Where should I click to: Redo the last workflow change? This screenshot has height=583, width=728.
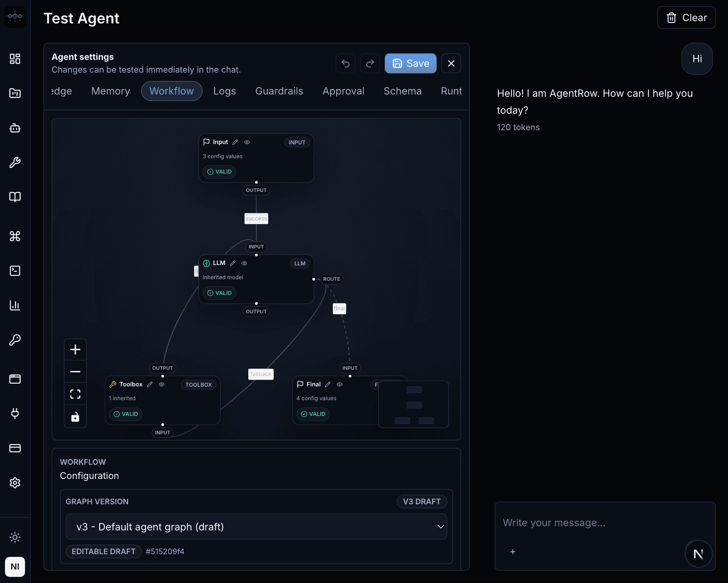(370, 63)
